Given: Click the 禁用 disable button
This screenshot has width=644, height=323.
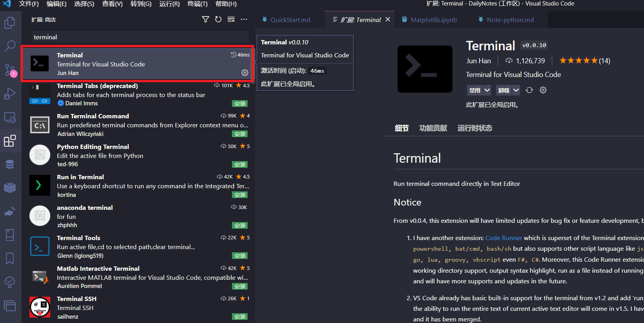Looking at the screenshot, I should click(475, 90).
